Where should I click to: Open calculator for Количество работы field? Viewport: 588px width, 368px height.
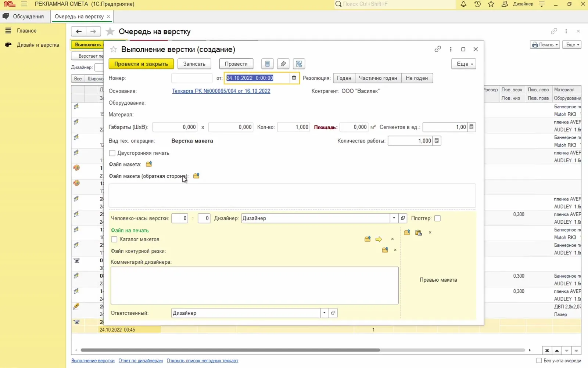pos(437,141)
